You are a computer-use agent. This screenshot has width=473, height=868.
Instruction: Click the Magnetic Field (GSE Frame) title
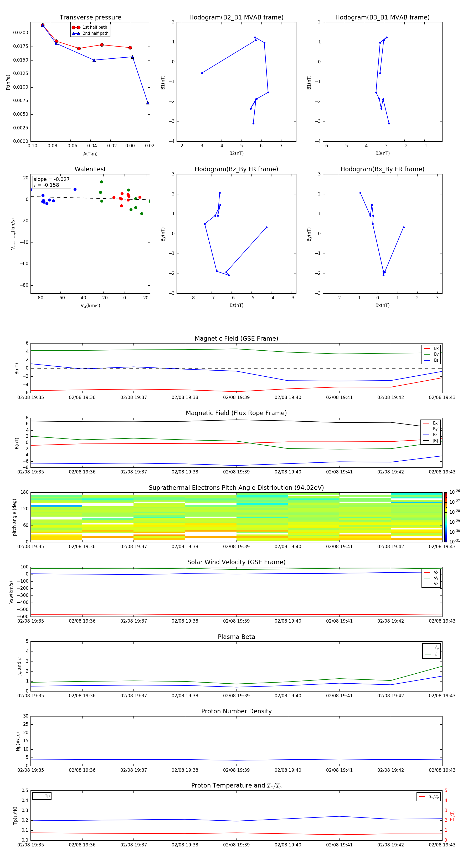click(236, 339)
